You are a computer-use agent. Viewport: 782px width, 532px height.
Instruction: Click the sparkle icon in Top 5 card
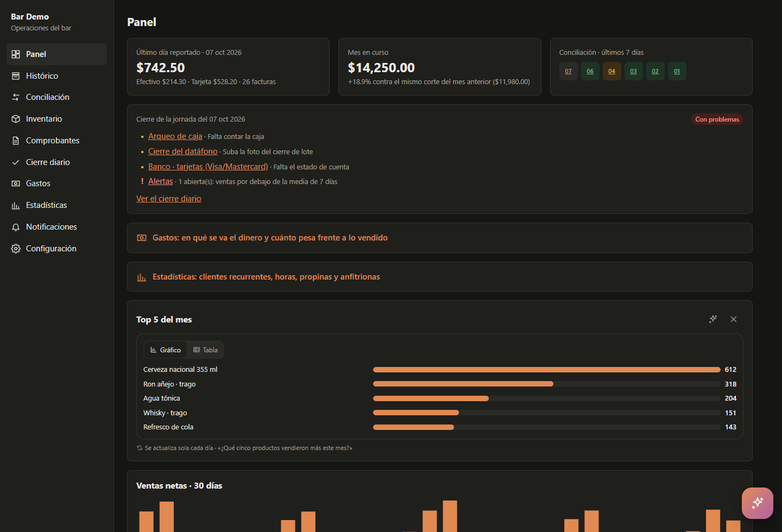713,319
